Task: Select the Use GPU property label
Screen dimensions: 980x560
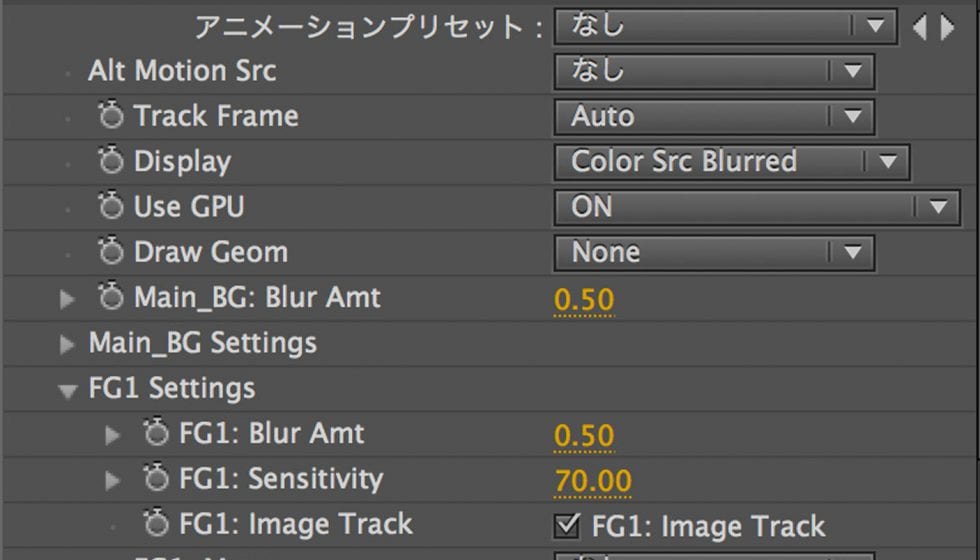Action: (189, 207)
